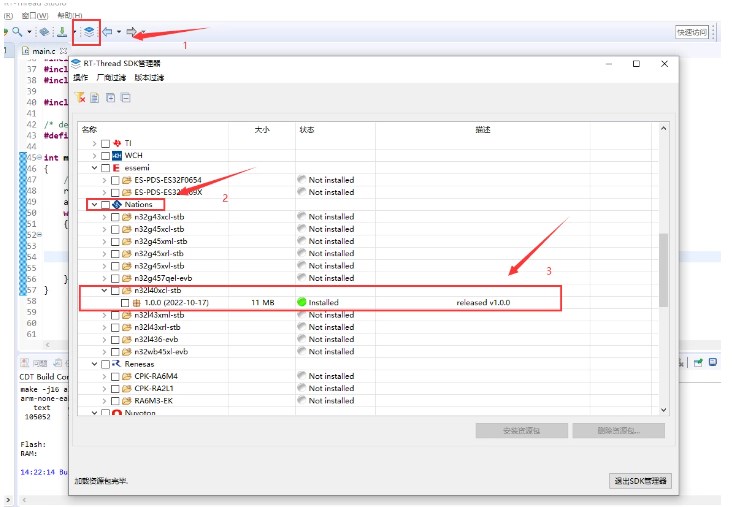Screen dimensions: 742x507
Task: Expand the CPK-RA2L1 node
Action: click(104, 389)
